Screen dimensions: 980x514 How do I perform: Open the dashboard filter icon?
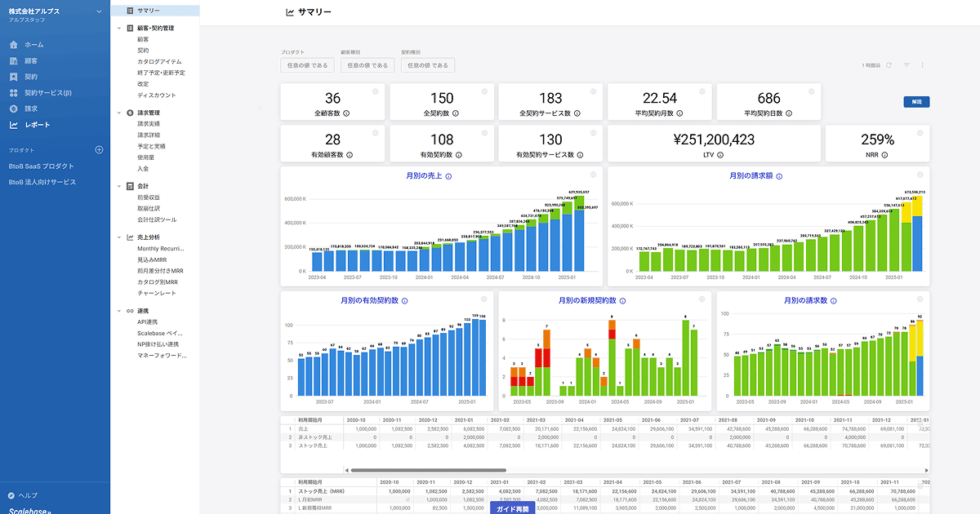click(x=906, y=65)
